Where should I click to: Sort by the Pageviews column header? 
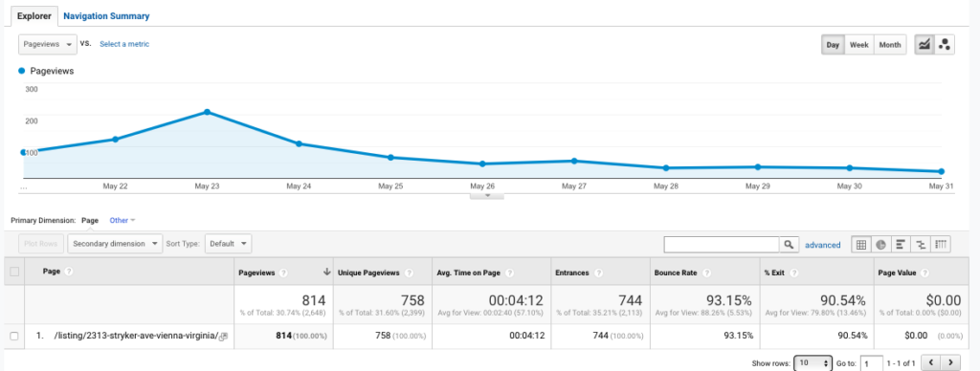click(x=256, y=273)
